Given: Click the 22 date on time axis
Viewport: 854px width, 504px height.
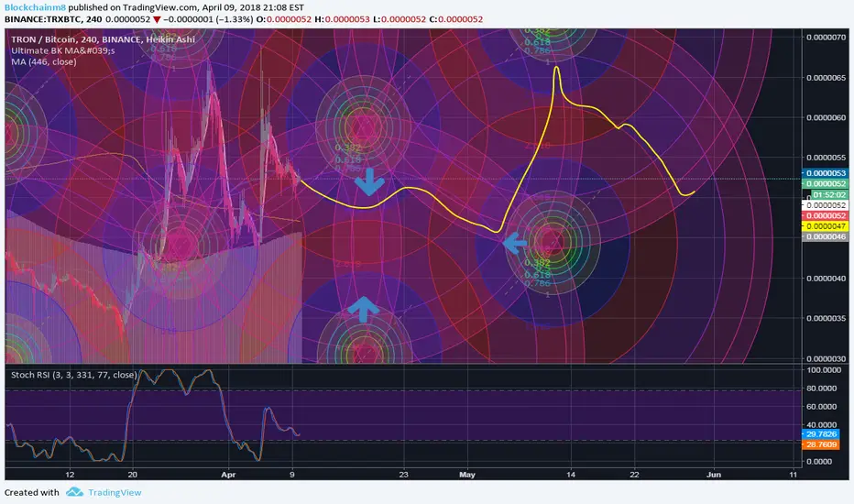Looking at the screenshot, I should tap(634, 475).
